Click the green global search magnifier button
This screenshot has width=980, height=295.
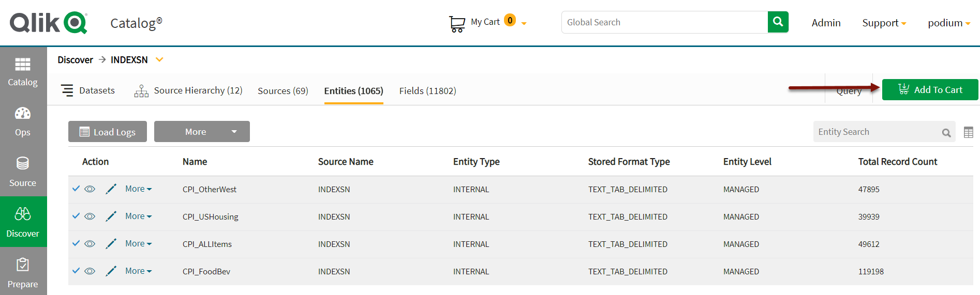[x=778, y=22]
